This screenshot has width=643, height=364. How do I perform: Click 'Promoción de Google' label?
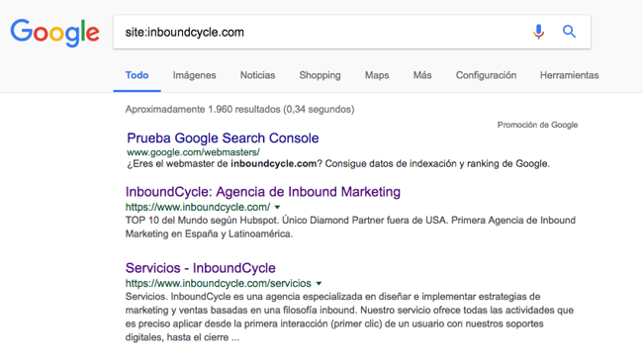pyautogui.click(x=537, y=125)
